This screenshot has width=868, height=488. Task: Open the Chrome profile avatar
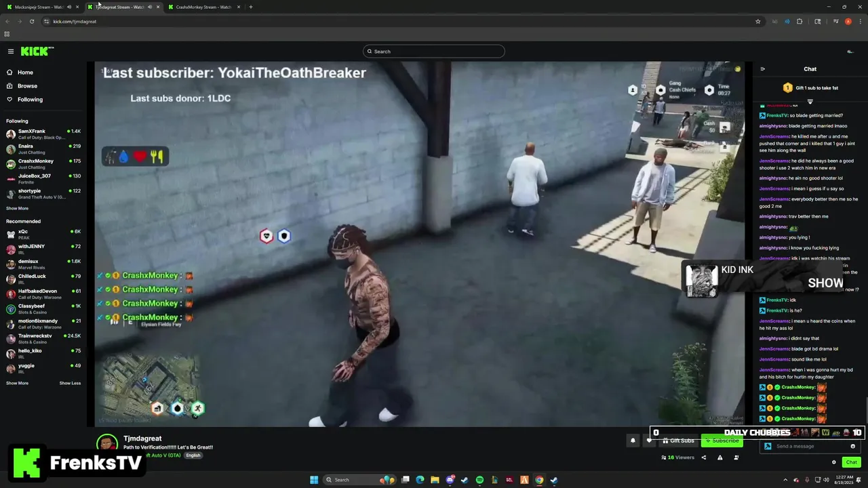click(x=848, y=21)
